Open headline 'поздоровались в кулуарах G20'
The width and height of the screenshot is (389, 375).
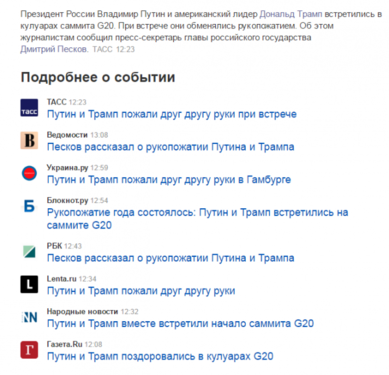[x=160, y=356]
